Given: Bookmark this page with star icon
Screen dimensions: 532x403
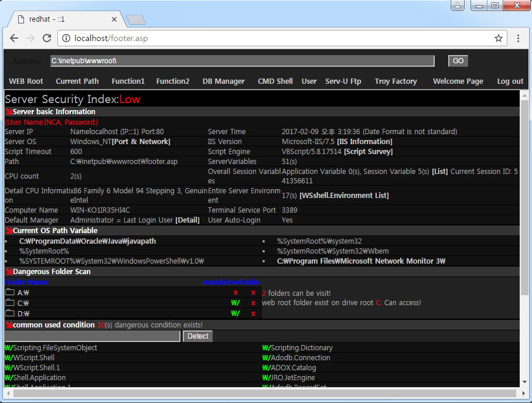Looking at the screenshot, I should [x=499, y=38].
